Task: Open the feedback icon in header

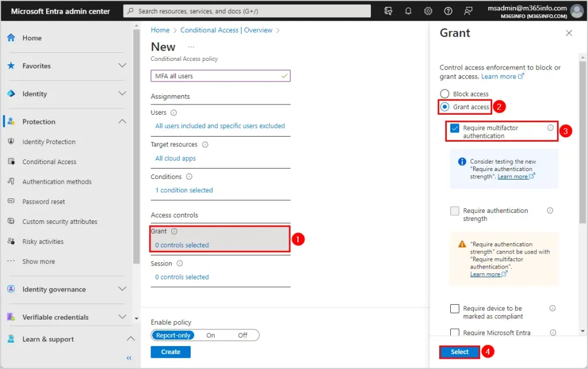Action: 469,11
